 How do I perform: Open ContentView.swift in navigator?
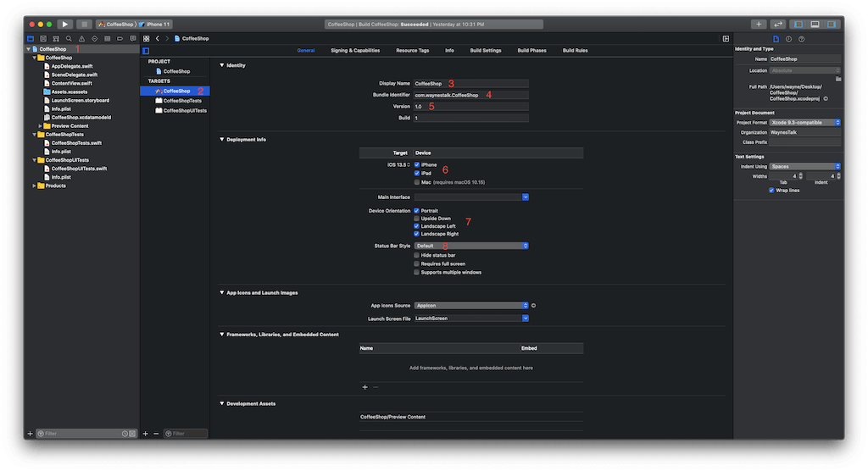pos(71,84)
